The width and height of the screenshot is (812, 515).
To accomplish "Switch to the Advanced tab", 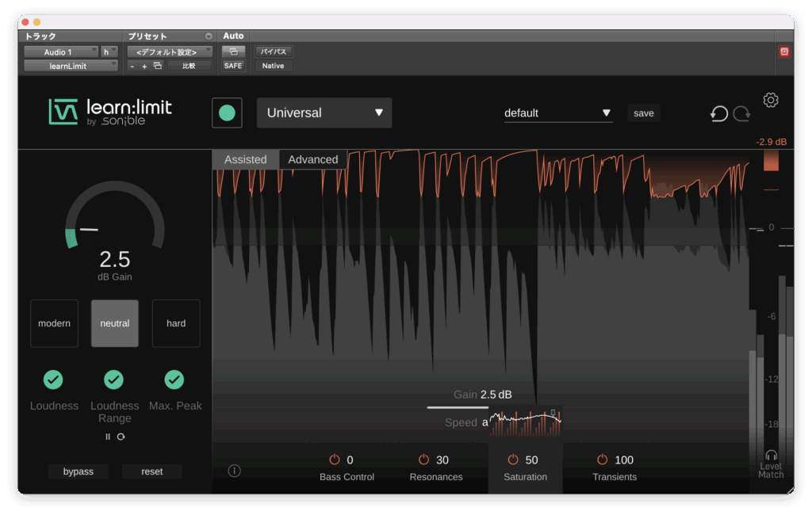I will coord(313,159).
